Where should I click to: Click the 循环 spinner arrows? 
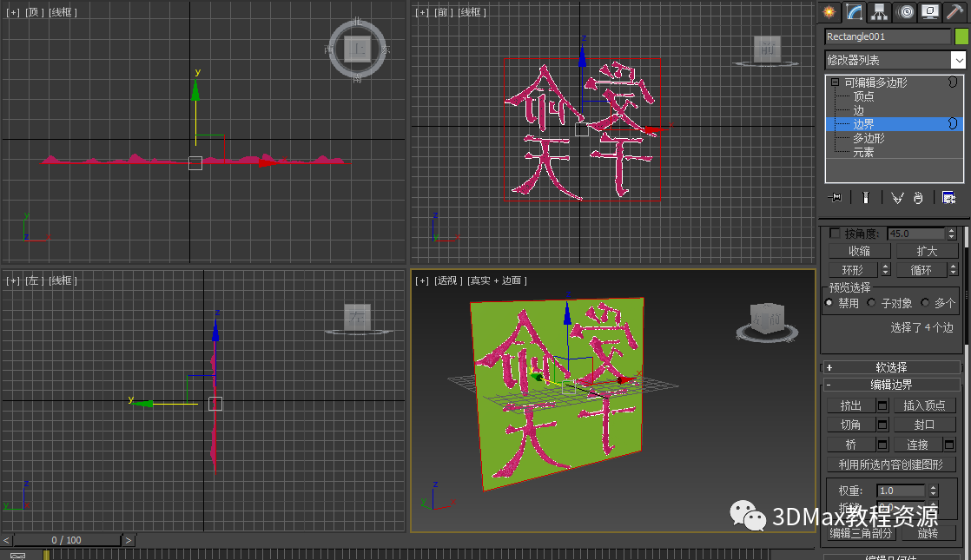pyautogui.click(x=953, y=270)
